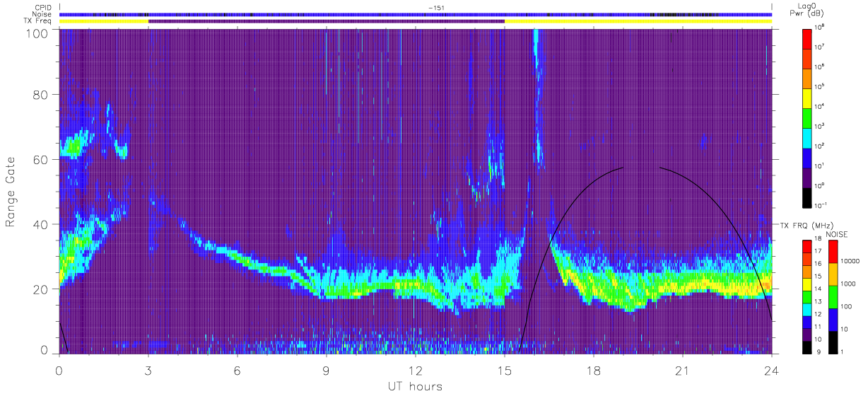Image resolution: width=868 pixels, height=401 pixels.
Task: Click the x-axis tick label '24'
Action: 772,371
